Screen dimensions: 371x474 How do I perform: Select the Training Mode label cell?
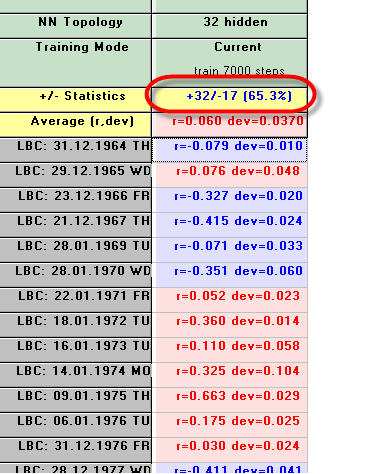(75, 63)
